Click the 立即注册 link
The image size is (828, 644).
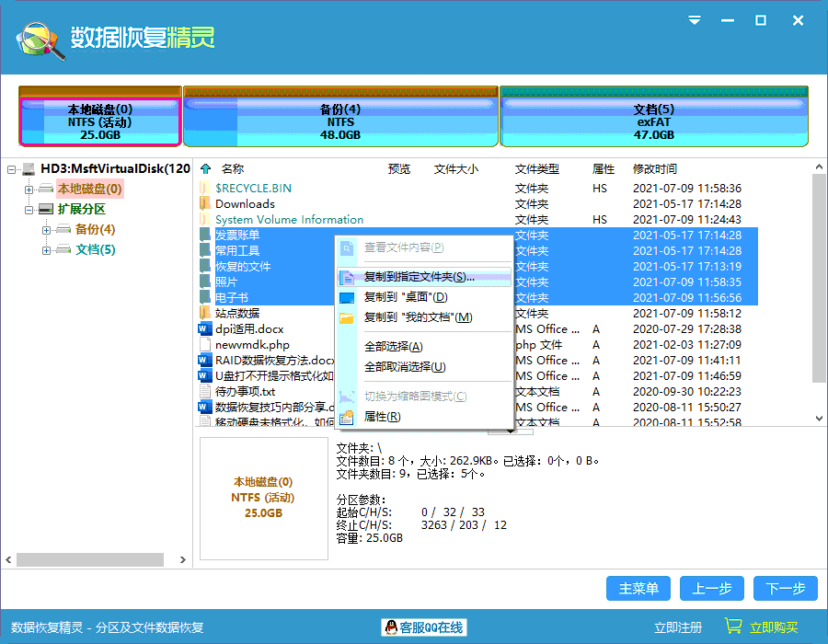(x=678, y=627)
